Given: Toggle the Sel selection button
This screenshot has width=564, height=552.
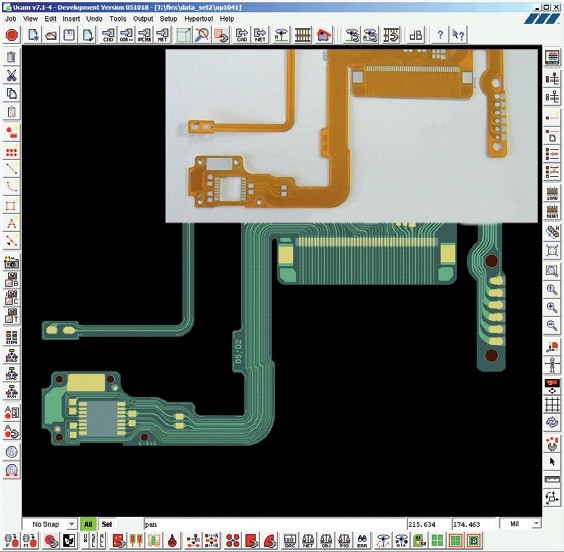Looking at the screenshot, I should click(107, 524).
